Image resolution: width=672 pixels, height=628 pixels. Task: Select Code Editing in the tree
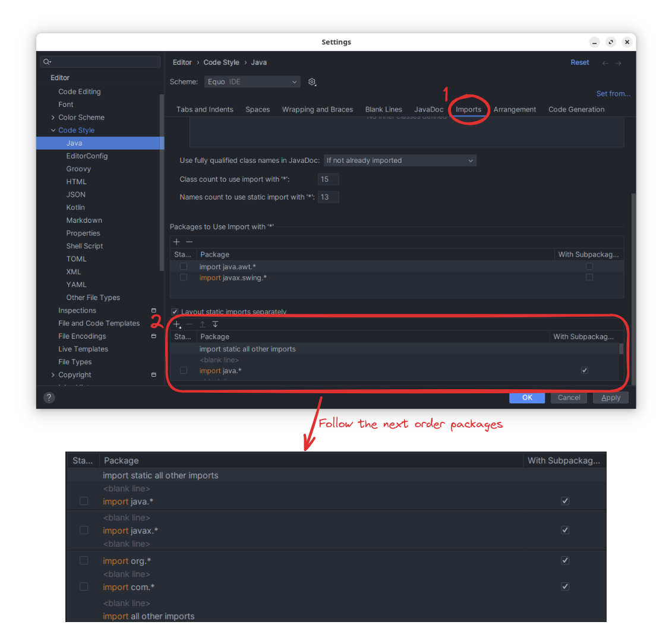(x=80, y=91)
